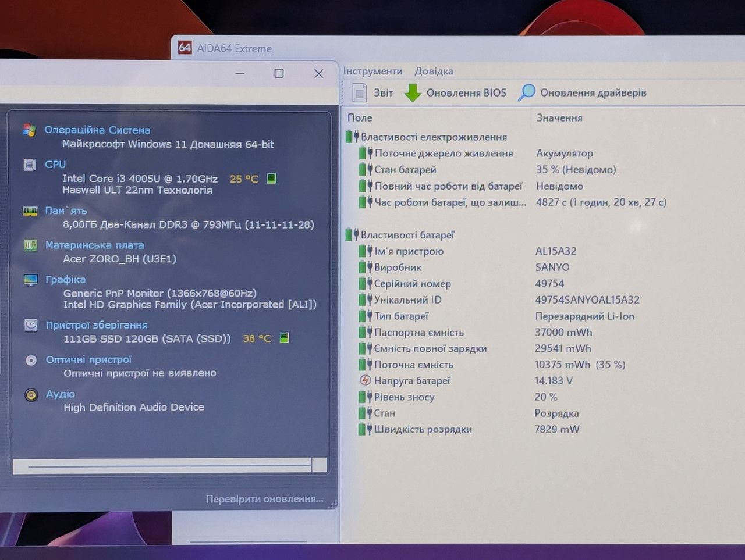This screenshot has width=745, height=560.
Task: Click the CPU chip icon
Action: (x=30, y=165)
